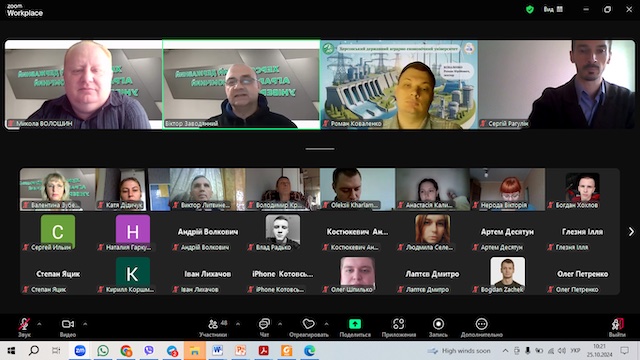Open the Приложения apps icon
Viewport: 640px width, 360px height.
(x=398, y=328)
